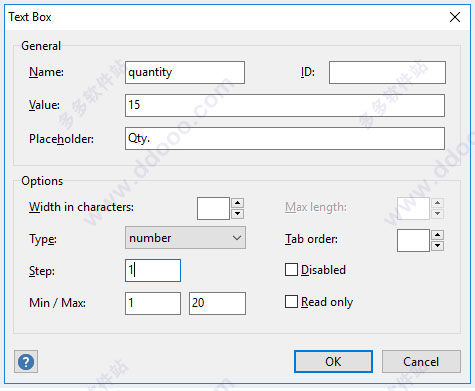This screenshot has height=391, width=475.
Task: Click the Tab order input box
Action: pyautogui.click(x=413, y=240)
